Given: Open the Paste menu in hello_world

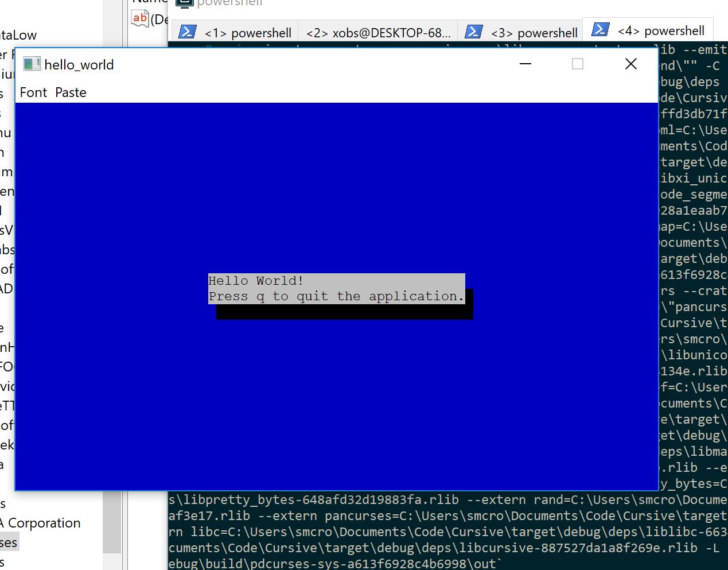Looking at the screenshot, I should tap(71, 92).
